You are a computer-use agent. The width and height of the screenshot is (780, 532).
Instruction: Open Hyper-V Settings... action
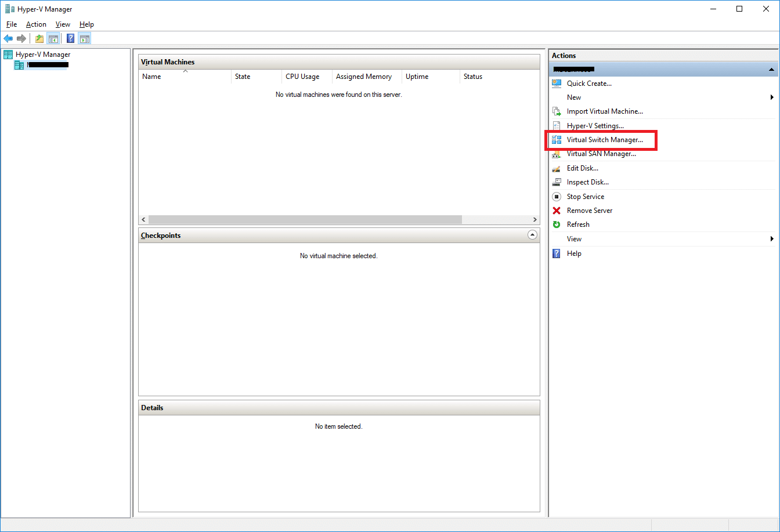coord(595,126)
